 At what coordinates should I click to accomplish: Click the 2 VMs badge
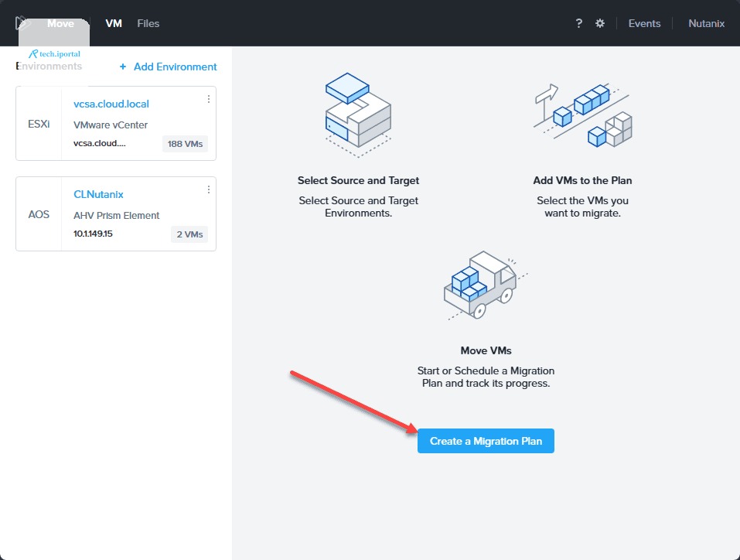[x=189, y=234]
